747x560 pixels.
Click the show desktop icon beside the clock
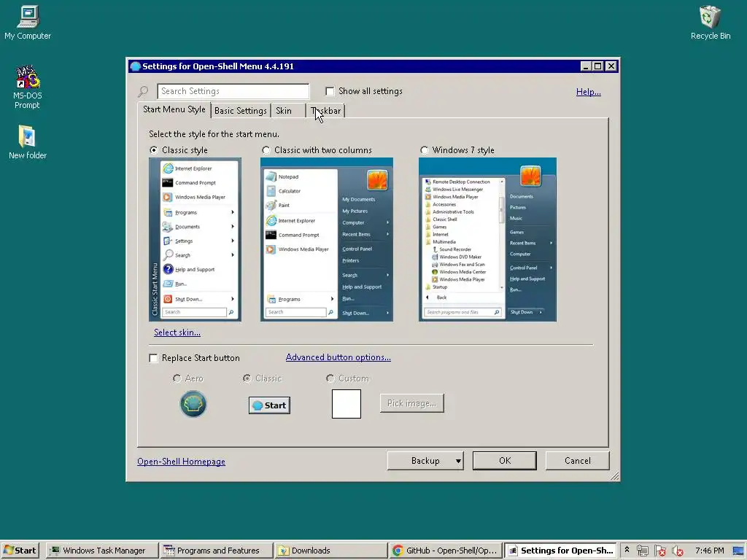[738, 551]
